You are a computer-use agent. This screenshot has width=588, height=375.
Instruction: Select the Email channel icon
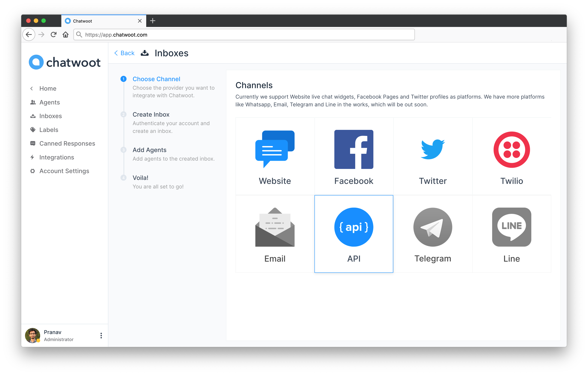click(275, 227)
